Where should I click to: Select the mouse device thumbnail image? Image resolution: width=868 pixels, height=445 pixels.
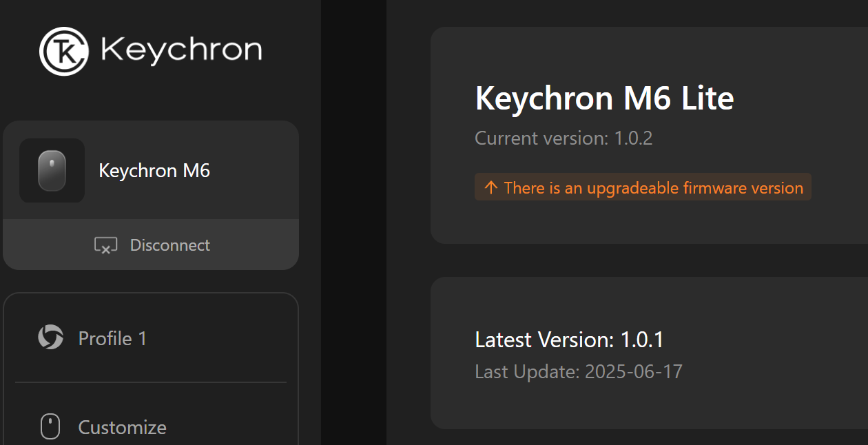[x=52, y=171]
